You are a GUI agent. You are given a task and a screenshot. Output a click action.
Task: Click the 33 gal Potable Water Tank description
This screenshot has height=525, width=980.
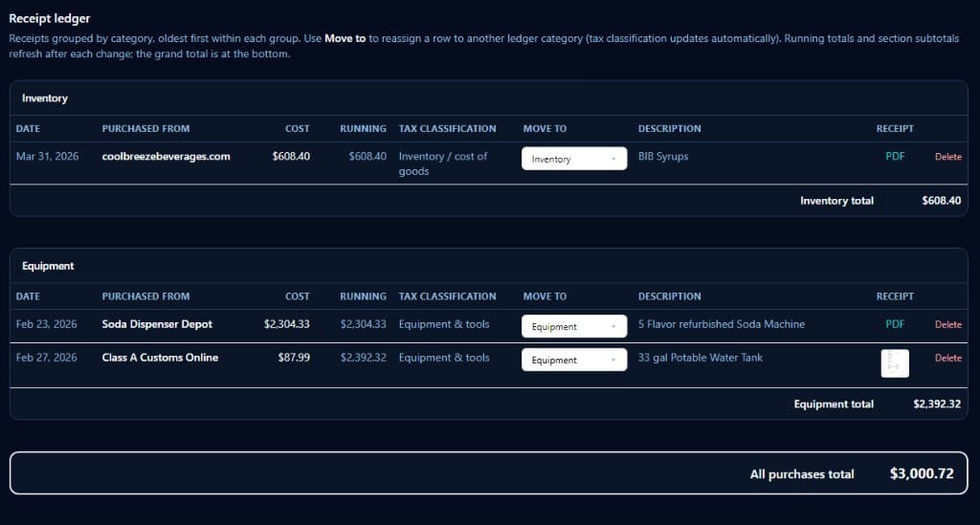click(x=700, y=358)
